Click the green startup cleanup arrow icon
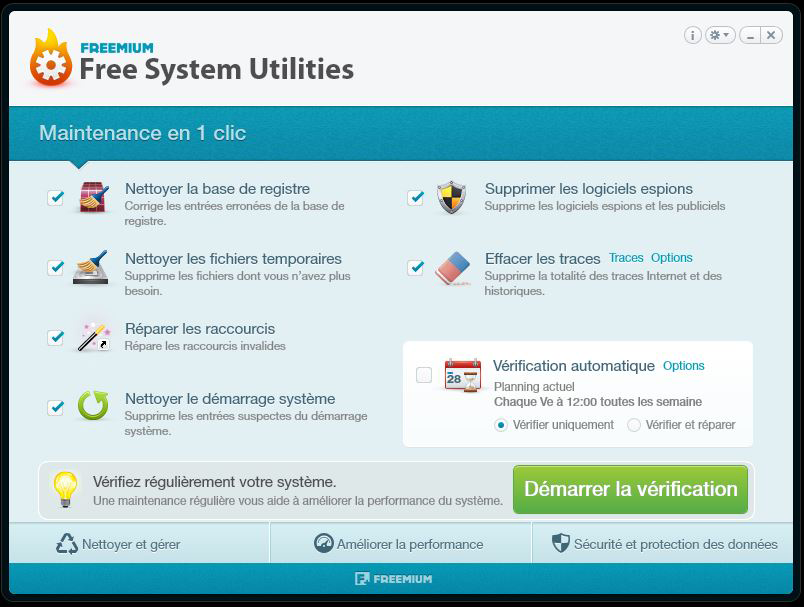The width and height of the screenshot is (804, 607). pos(93,406)
